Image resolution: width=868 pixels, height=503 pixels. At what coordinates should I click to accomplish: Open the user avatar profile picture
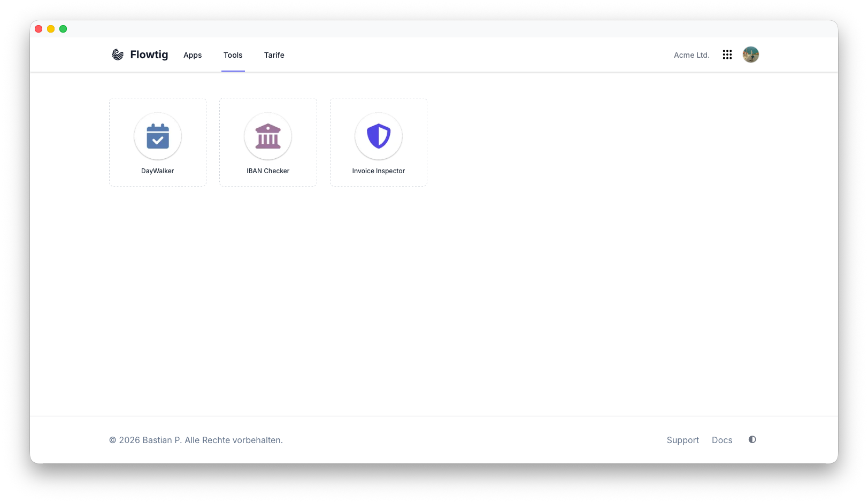[751, 55]
